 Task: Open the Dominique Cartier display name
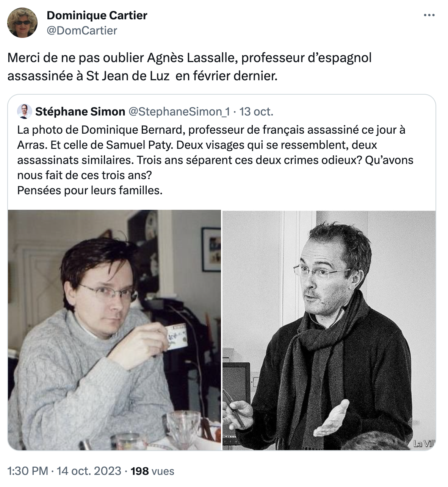97,15
